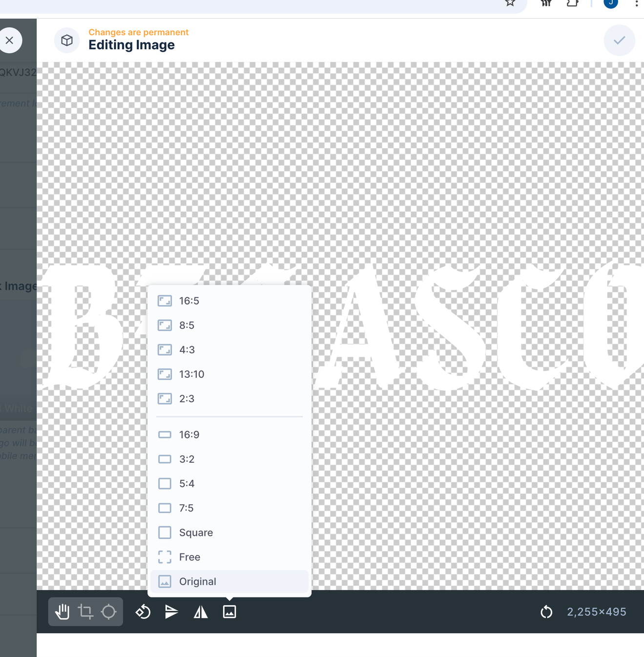The height and width of the screenshot is (657, 644).
Task: Choose the Free crop option
Action: (189, 557)
